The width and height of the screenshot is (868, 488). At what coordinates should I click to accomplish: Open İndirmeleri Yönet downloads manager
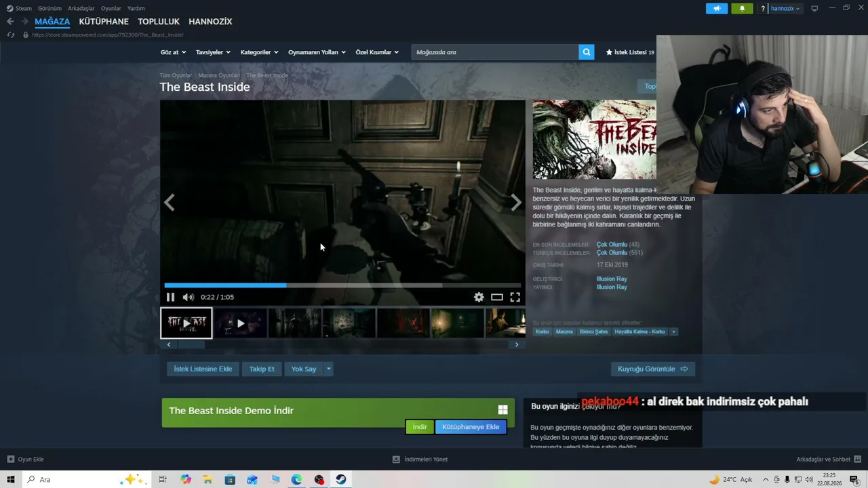(x=420, y=459)
